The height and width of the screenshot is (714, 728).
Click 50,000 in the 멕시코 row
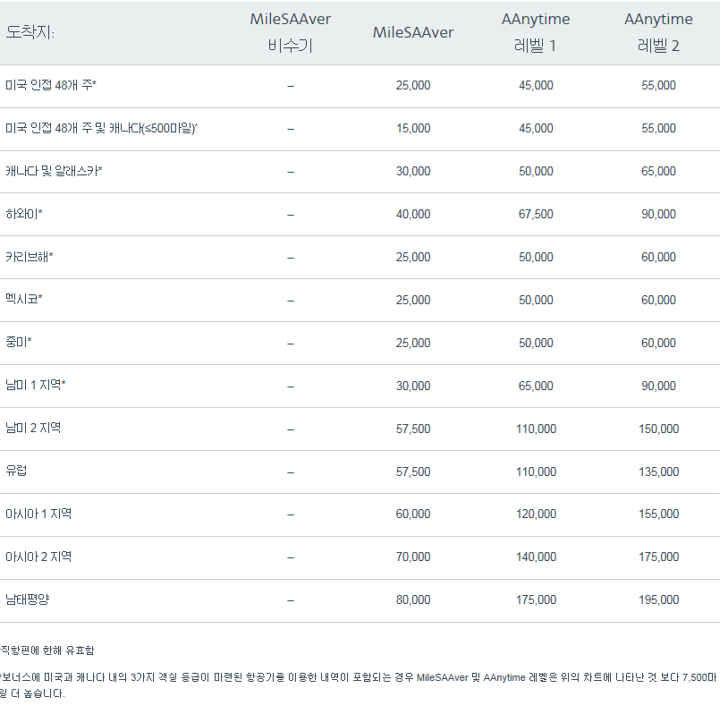point(536,300)
